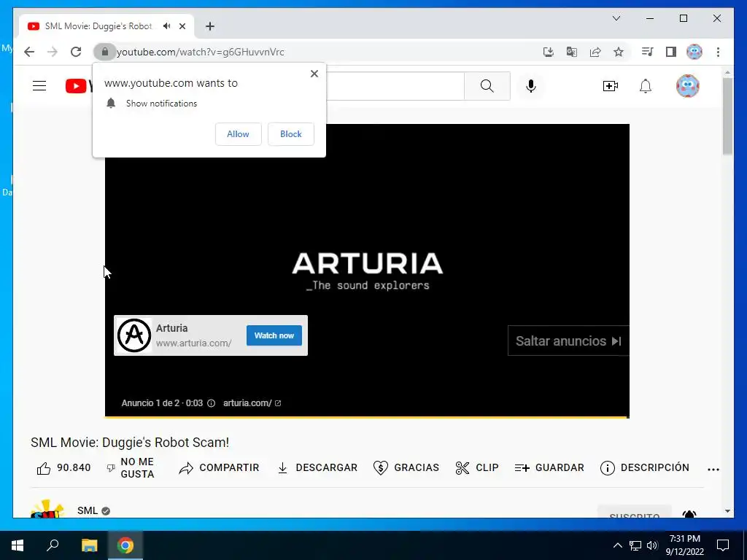This screenshot has width=747, height=560.
Task: Open video DESCRIPCIÓN
Action: click(x=645, y=467)
